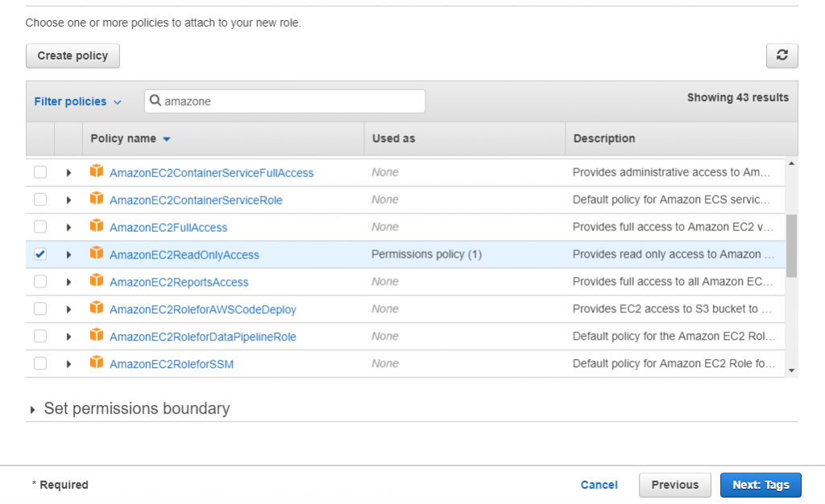
Task: Click the AmazonEC2RoleforSSM policy box icon
Action: (97, 362)
